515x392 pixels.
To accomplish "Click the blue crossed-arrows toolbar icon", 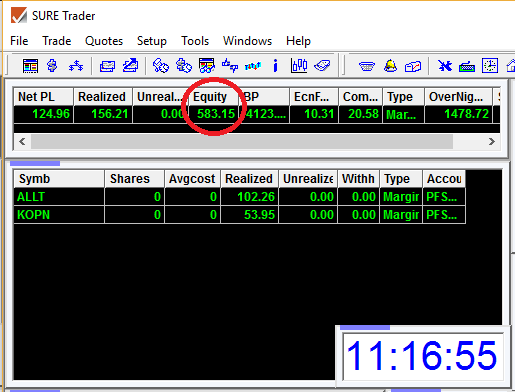I will 445,66.
